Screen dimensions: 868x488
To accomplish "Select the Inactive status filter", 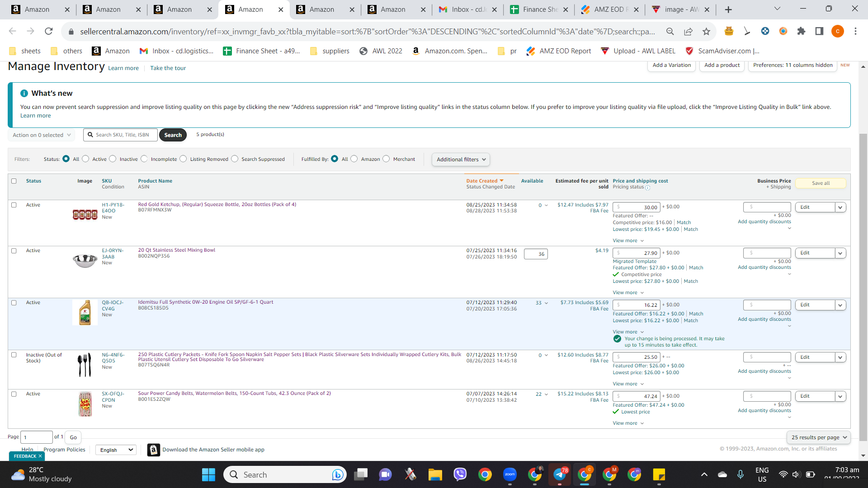I will (x=113, y=159).
